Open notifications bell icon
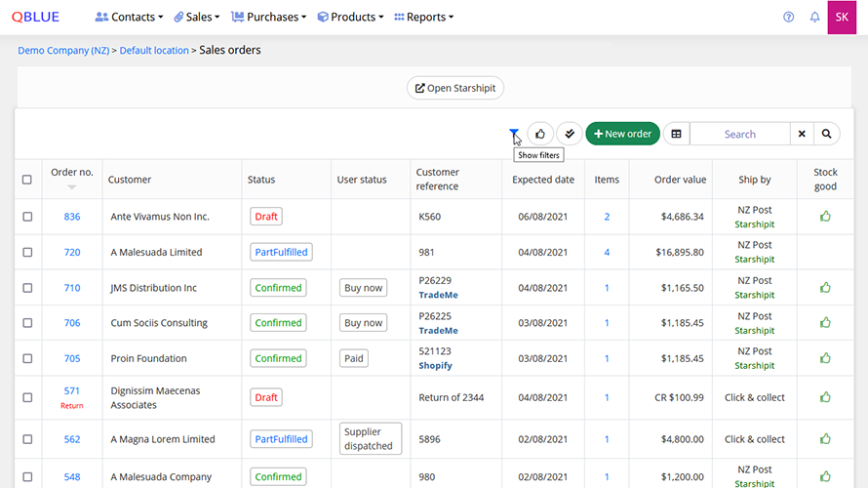 [814, 18]
